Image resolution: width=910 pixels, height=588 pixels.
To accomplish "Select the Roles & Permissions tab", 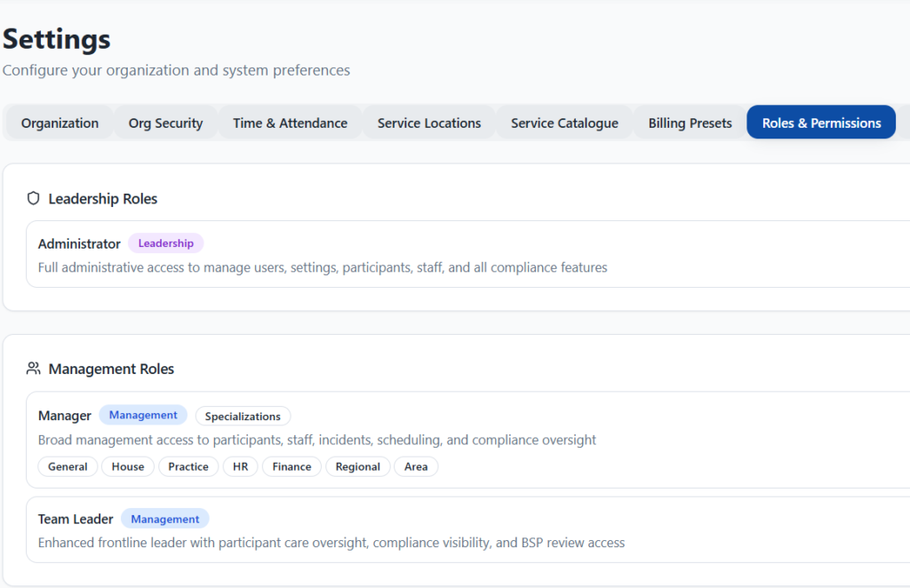I will point(821,123).
